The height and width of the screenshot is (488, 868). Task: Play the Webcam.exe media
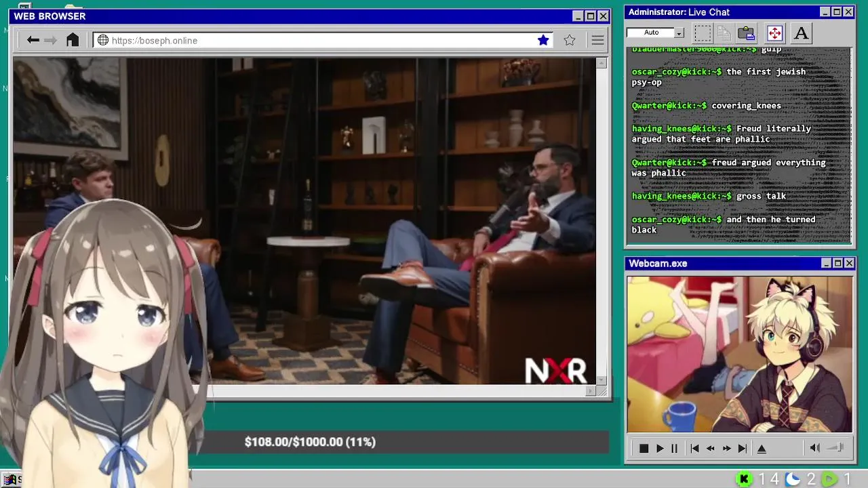coord(660,448)
